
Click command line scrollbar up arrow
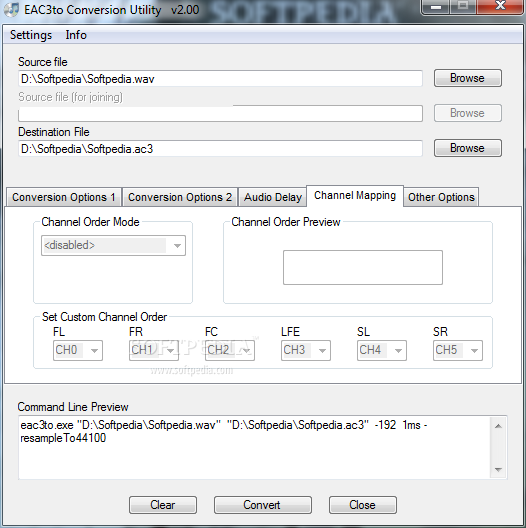pyautogui.click(x=499, y=426)
